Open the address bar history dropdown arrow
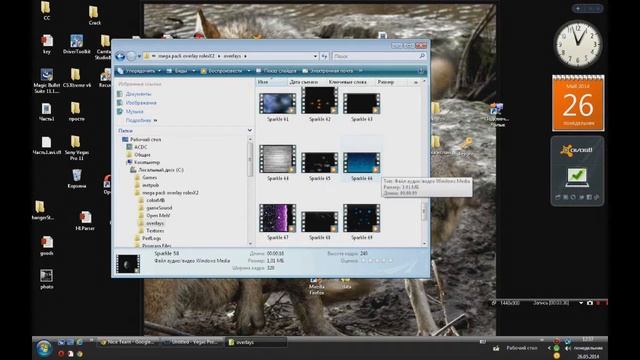The width and height of the screenshot is (640, 360). click(x=315, y=56)
